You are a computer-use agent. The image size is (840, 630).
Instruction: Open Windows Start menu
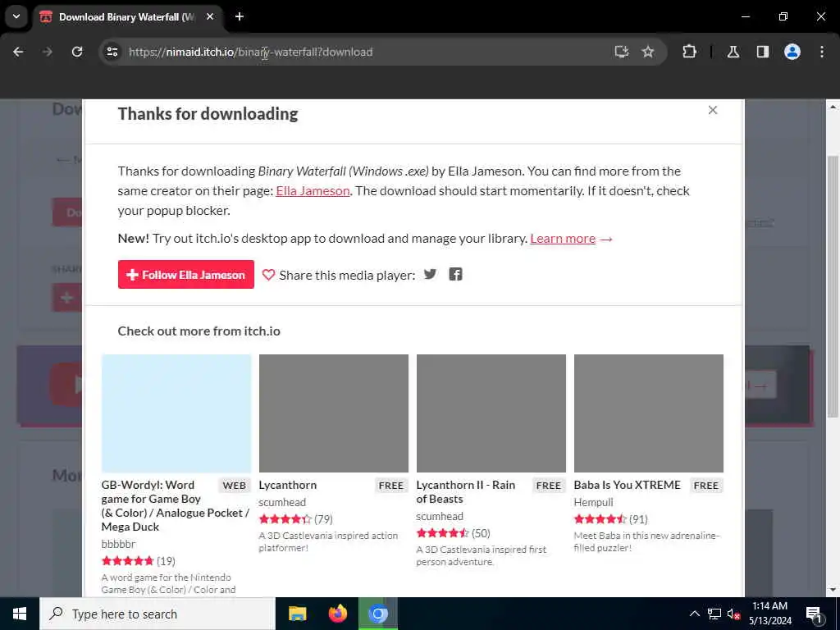pyautogui.click(x=20, y=614)
